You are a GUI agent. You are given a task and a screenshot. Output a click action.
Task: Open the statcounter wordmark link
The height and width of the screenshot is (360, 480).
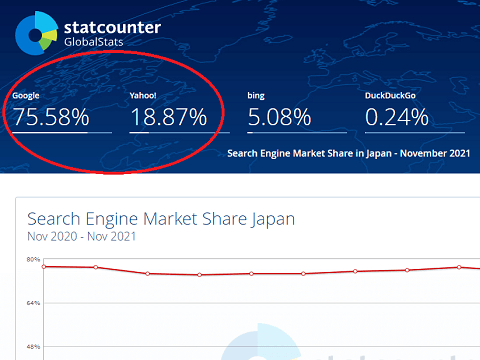[112, 27]
